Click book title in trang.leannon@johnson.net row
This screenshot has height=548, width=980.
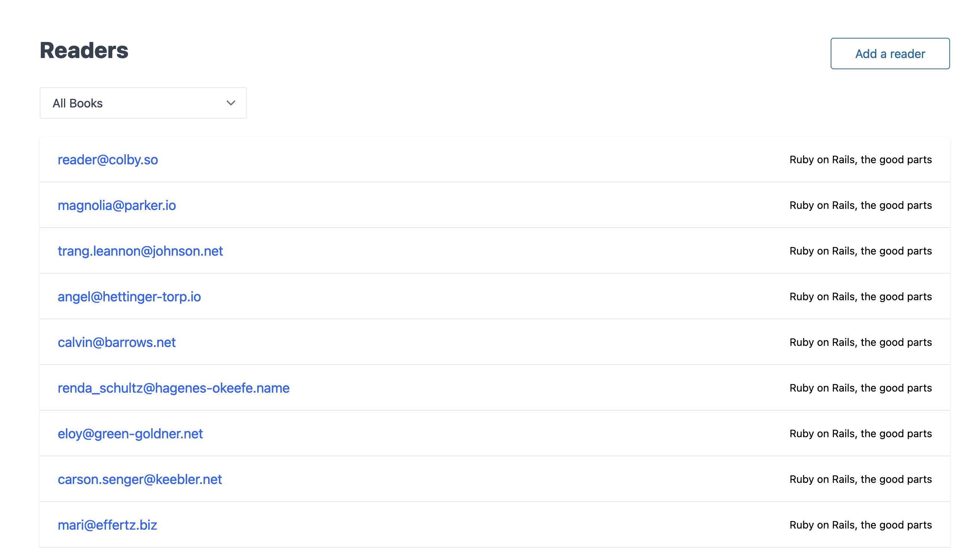click(860, 251)
